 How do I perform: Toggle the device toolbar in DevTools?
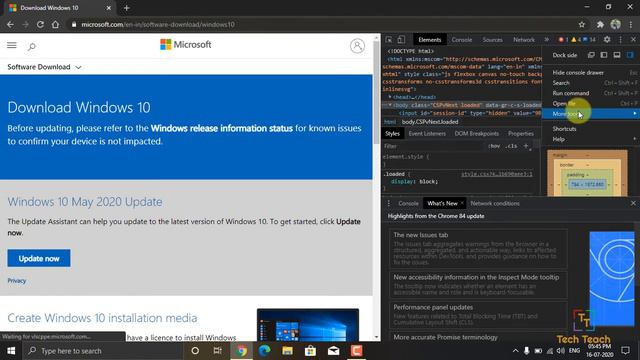401,40
